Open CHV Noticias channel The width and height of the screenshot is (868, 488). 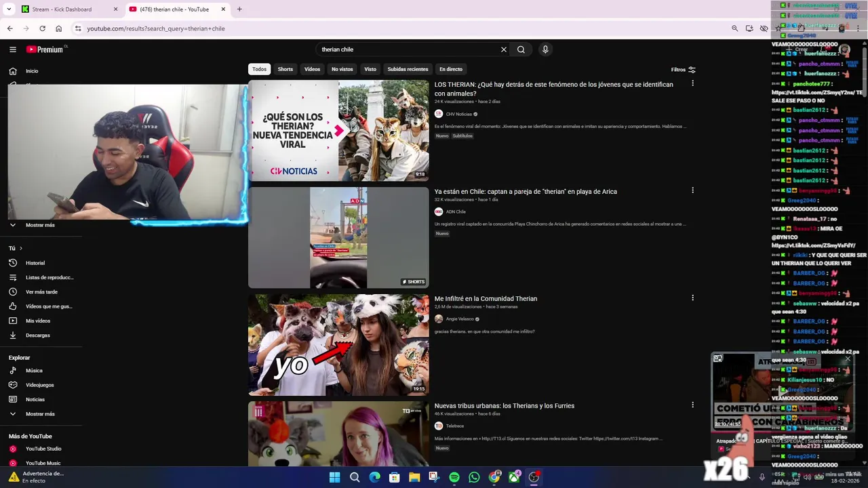coord(458,114)
